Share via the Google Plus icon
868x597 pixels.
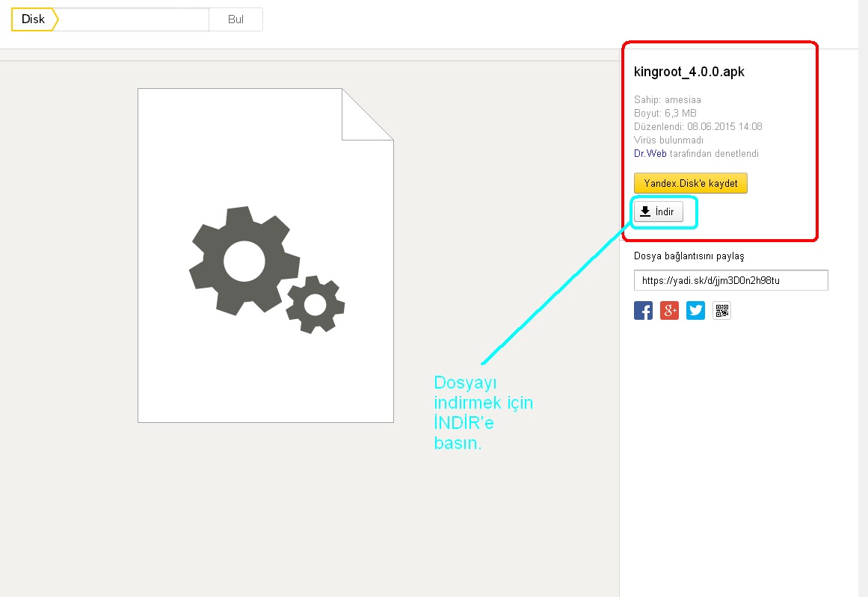click(669, 310)
